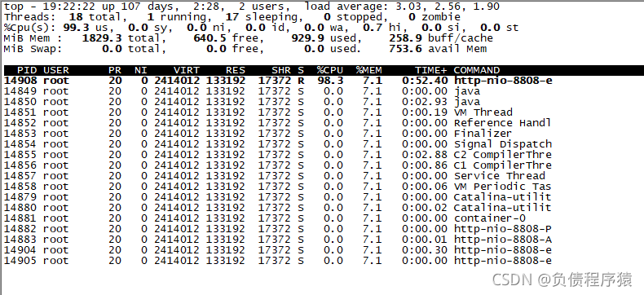The image size is (644, 295).
Task: Select PID 14879 Catalina-utilit row
Action: [x=278, y=198]
